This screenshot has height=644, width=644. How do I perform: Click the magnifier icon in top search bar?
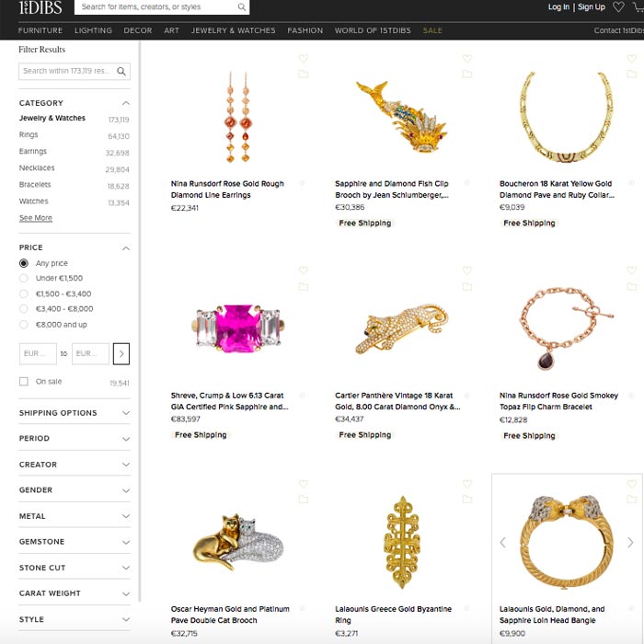click(241, 7)
